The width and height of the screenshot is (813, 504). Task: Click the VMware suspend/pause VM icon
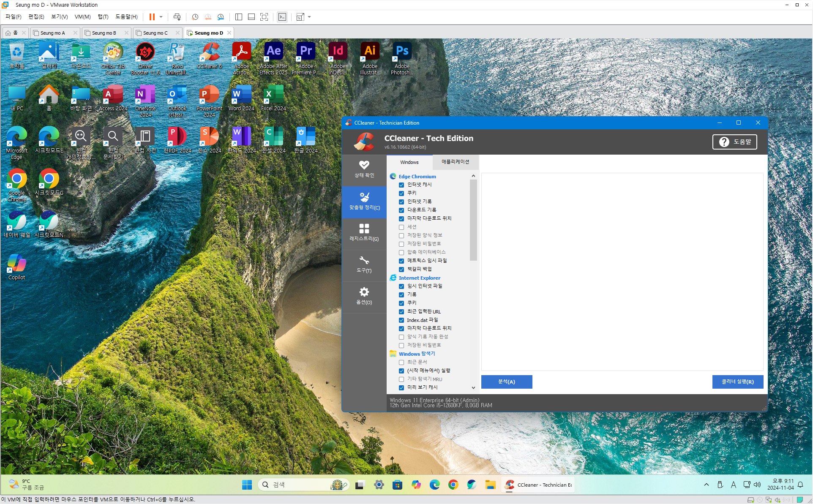point(152,17)
